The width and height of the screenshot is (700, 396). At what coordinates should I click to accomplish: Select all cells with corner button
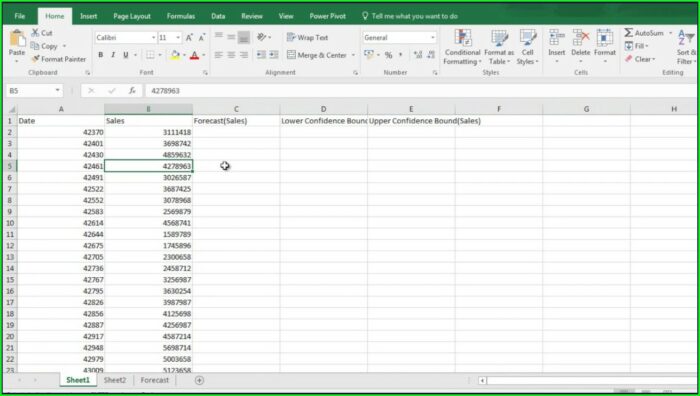click(x=11, y=109)
